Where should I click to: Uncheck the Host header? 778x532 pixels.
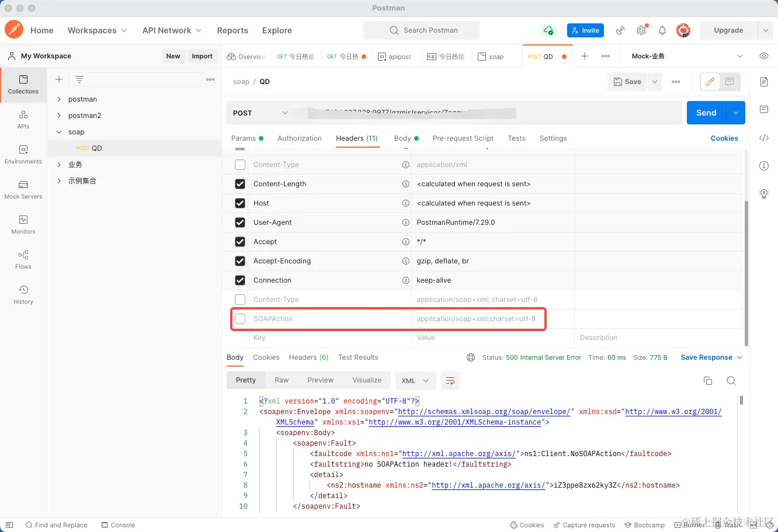click(240, 203)
